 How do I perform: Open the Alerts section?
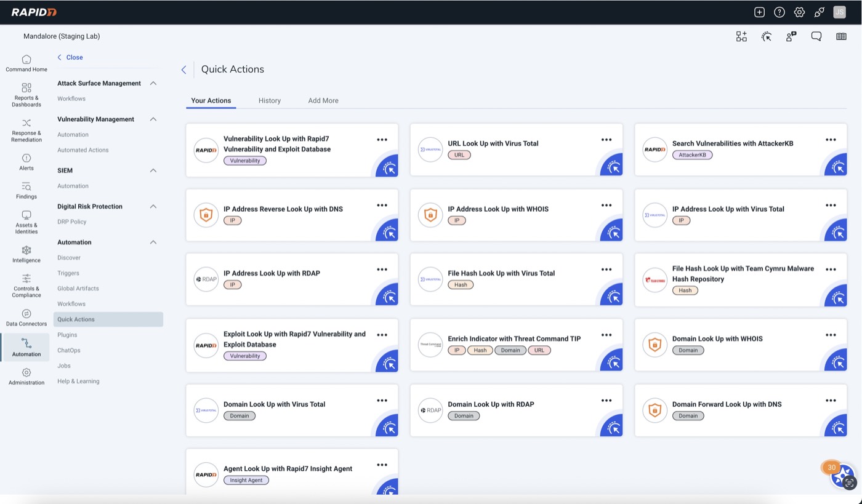pyautogui.click(x=26, y=162)
